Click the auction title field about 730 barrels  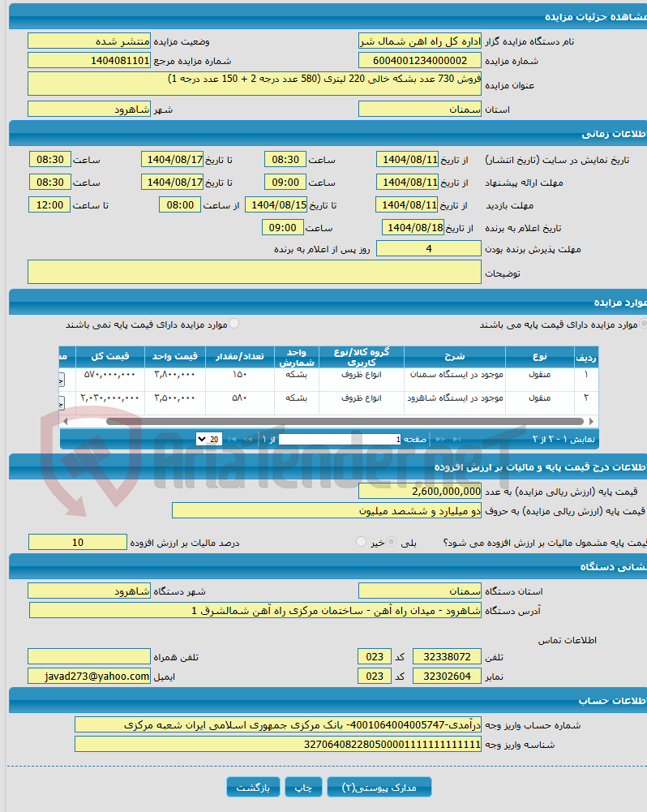pyautogui.click(x=254, y=84)
